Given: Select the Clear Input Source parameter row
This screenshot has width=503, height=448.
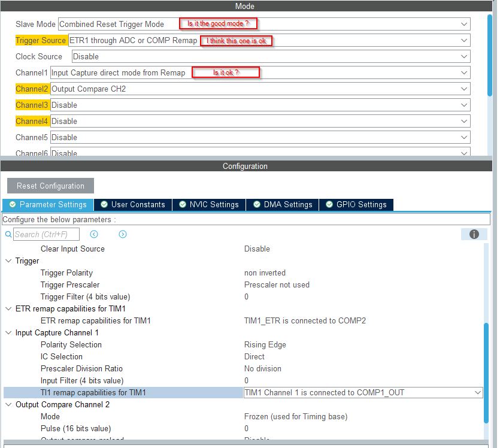Looking at the screenshot, I should pyautogui.click(x=243, y=249).
